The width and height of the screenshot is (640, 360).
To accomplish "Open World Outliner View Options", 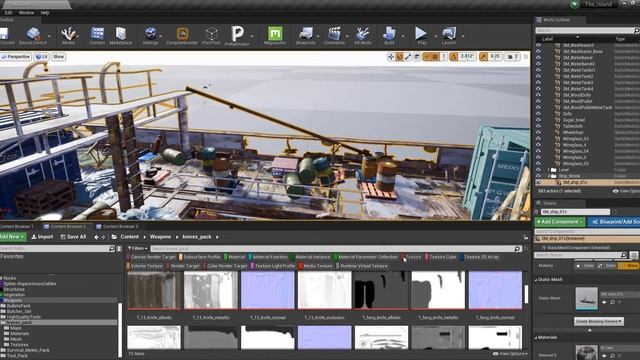I will click(x=626, y=191).
